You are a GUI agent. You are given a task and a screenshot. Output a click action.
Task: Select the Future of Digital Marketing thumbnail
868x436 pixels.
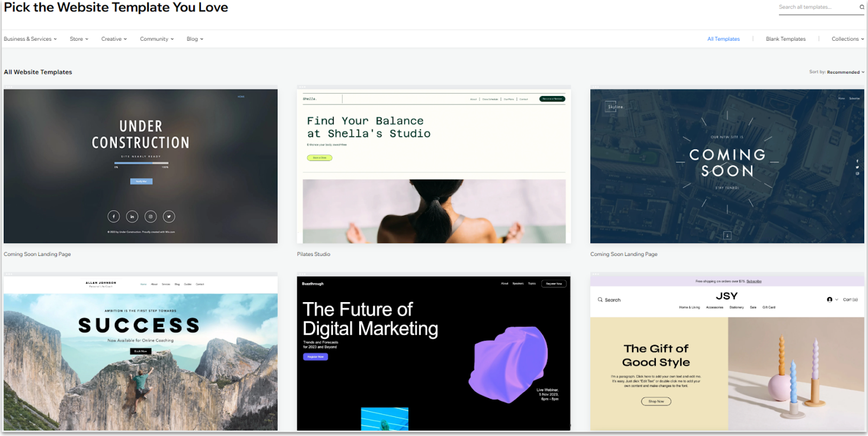pos(433,352)
